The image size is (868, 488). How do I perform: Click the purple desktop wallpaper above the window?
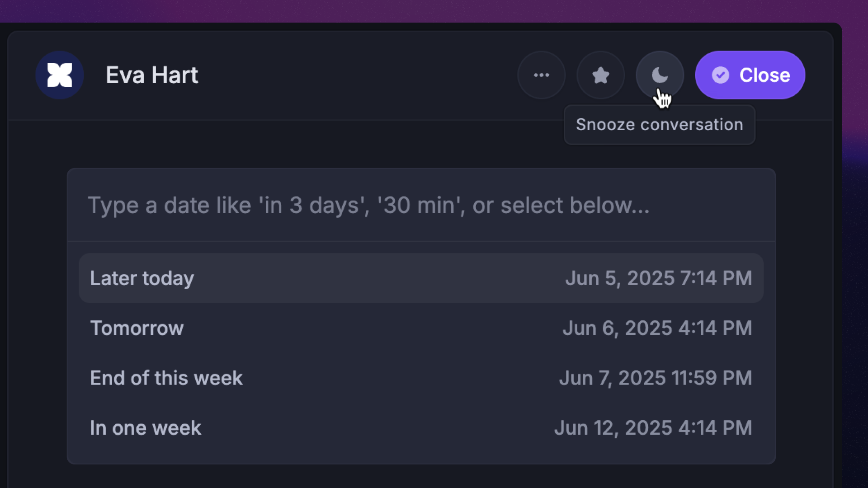407,10
